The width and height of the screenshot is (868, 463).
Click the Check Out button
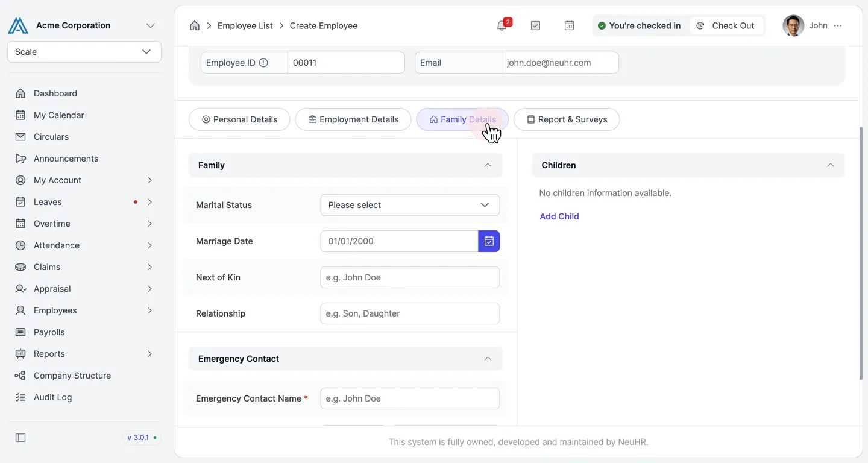click(x=726, y=25)
